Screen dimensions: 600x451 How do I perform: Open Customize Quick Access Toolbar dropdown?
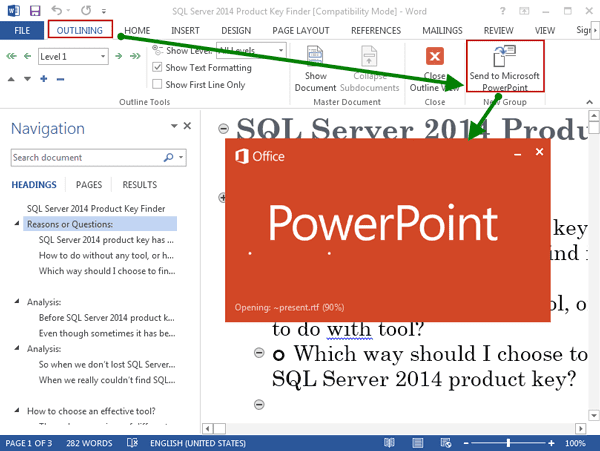click(x=104, y=11)
